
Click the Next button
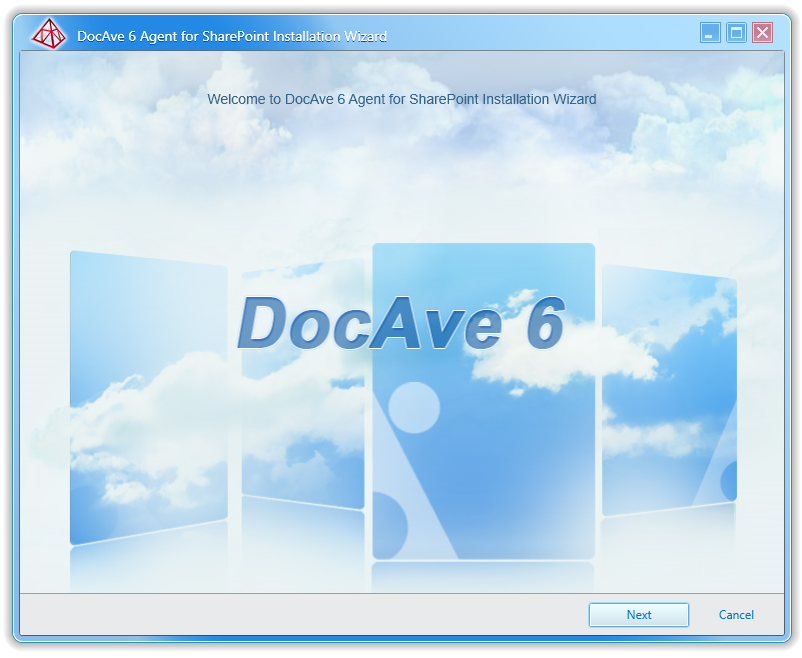638,615
